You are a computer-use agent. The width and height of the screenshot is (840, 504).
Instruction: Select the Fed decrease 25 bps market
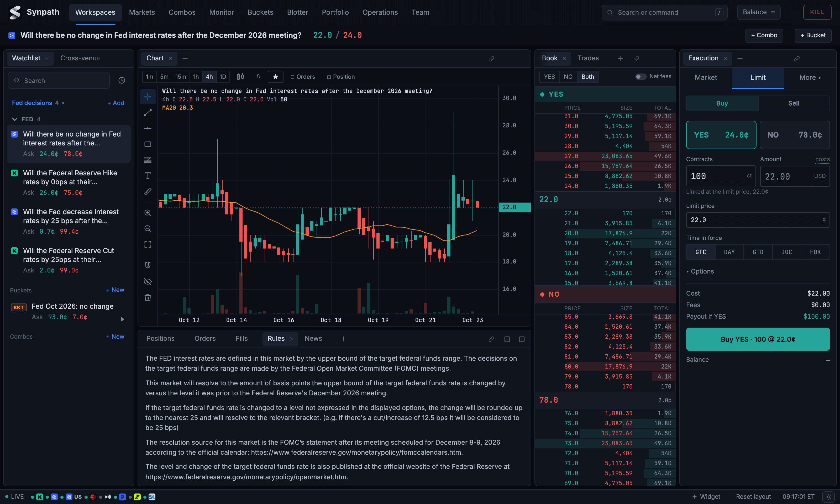pyautogui.click(x=69, y=221)
